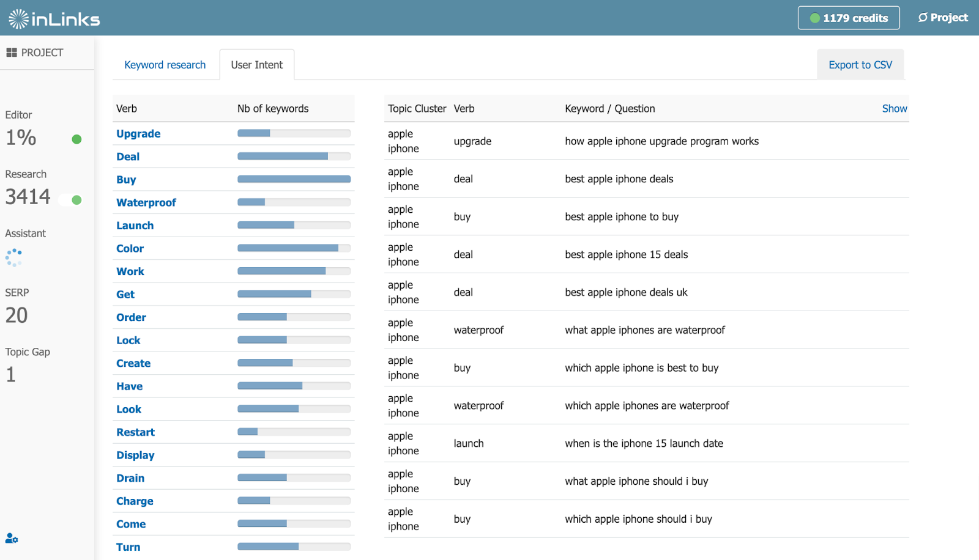979x560 pixels.
Task: Select 'best apple iphone to buy' keyword
Action: (622, 217)
